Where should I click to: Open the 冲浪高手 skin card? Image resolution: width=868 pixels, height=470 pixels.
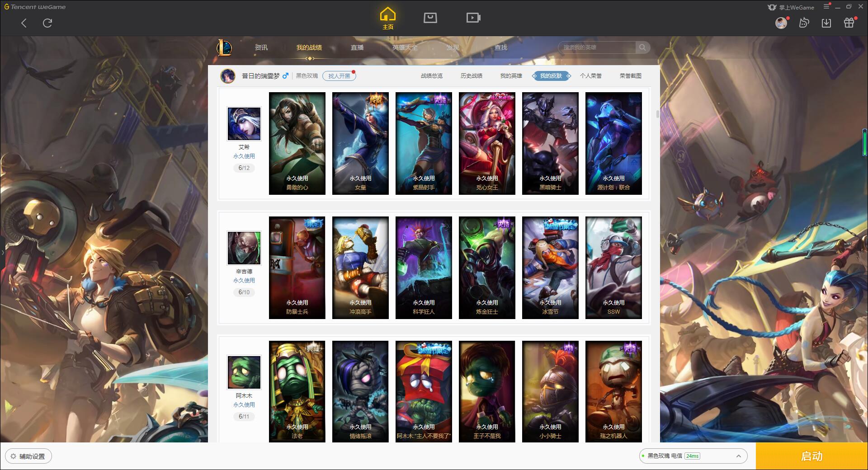(360, 268)
